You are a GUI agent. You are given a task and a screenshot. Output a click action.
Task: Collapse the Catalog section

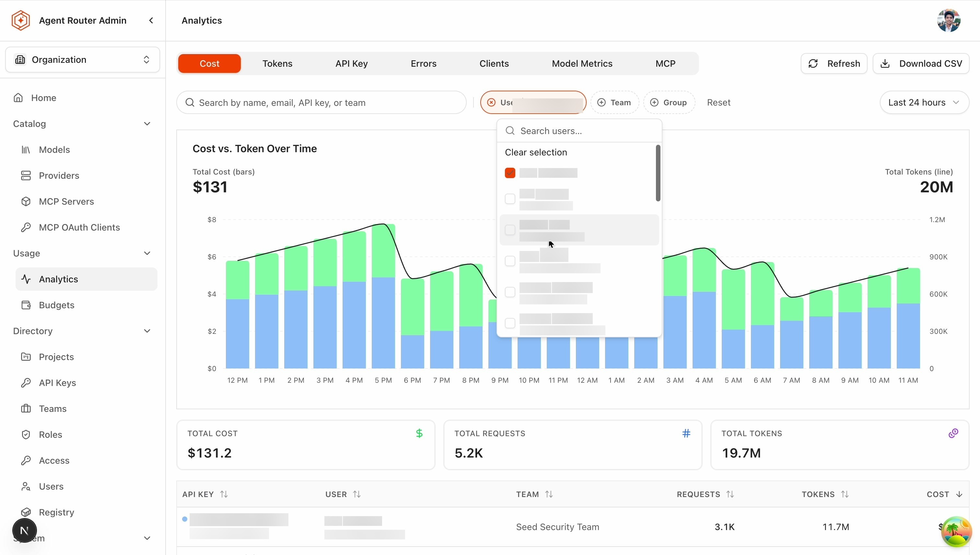click(x=147, y=123)
